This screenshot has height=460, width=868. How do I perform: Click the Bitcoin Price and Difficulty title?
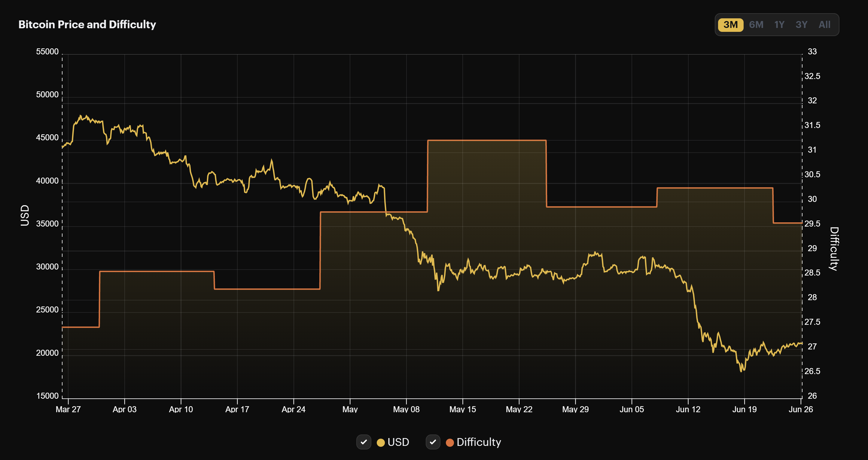point(87,24)
